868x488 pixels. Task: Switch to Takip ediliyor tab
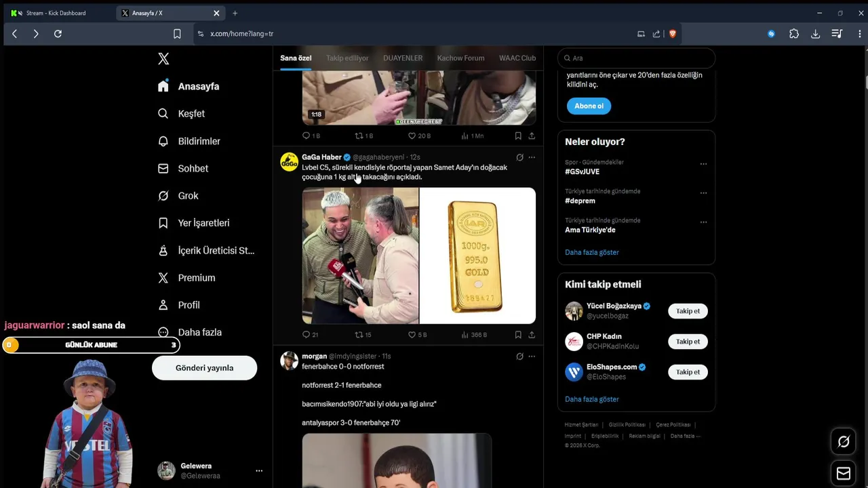(x=347, y=58)
